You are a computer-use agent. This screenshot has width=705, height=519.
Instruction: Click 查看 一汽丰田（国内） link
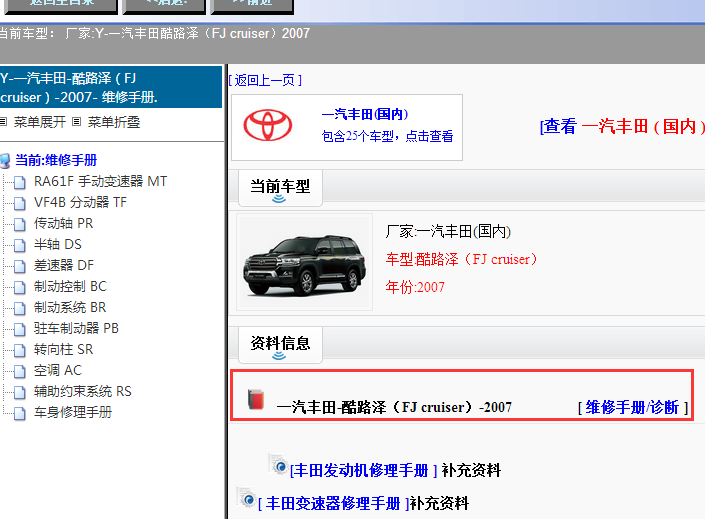click(x=622, y=126)
